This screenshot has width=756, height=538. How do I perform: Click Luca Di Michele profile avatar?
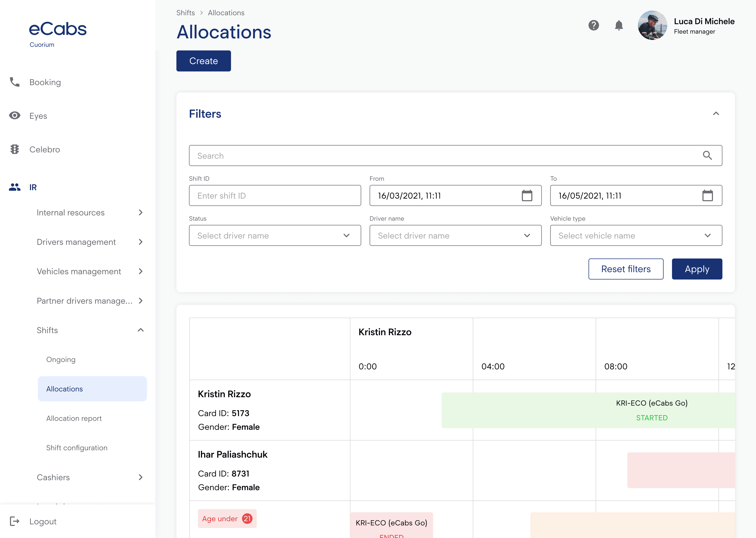click(x=652, y=25)
